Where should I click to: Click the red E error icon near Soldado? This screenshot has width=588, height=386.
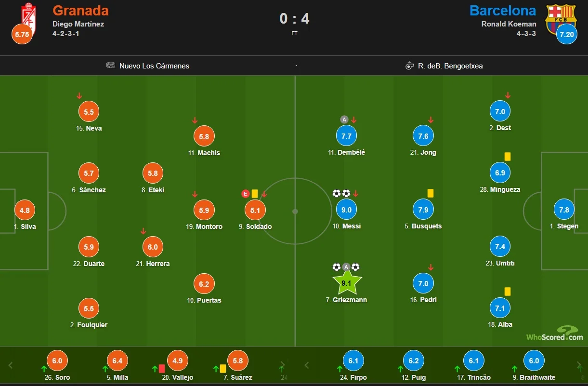coord(246,194)
